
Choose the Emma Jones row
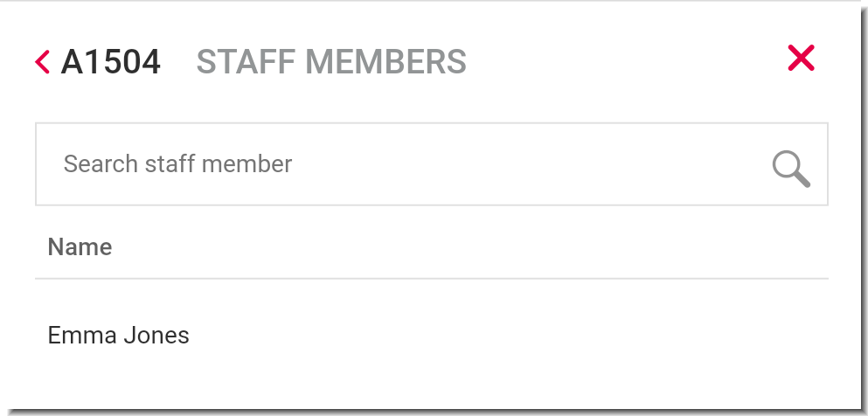[x=432, y=336]
